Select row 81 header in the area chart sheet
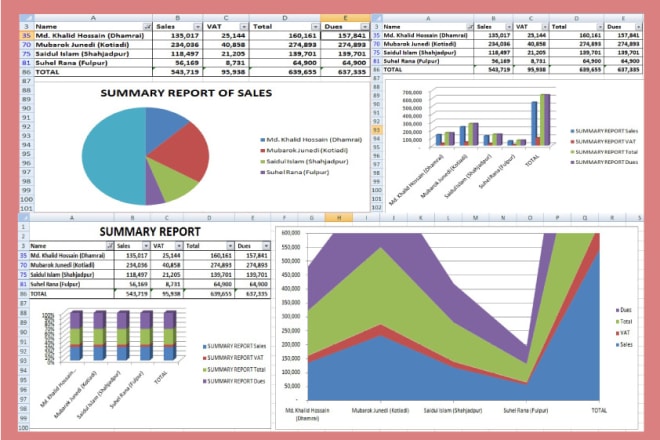The image size is (660, 440). [x=23, y=284]
